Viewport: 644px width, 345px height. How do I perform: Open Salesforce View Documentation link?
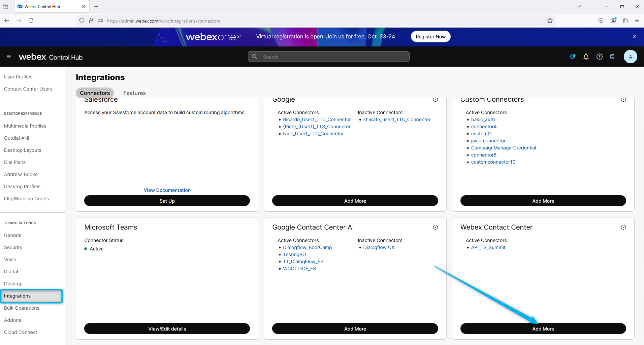[x=167, y=190]
